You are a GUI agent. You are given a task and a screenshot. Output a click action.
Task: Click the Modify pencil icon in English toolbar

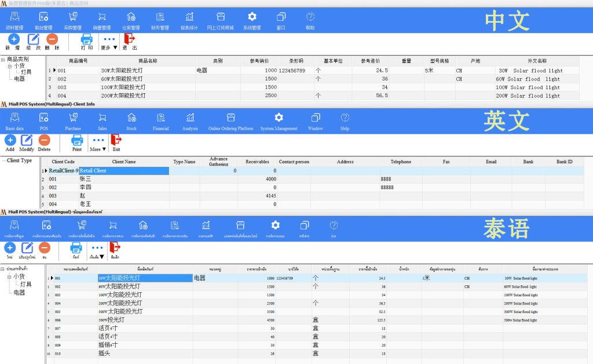pyautogui.click(x=27, y=140)
